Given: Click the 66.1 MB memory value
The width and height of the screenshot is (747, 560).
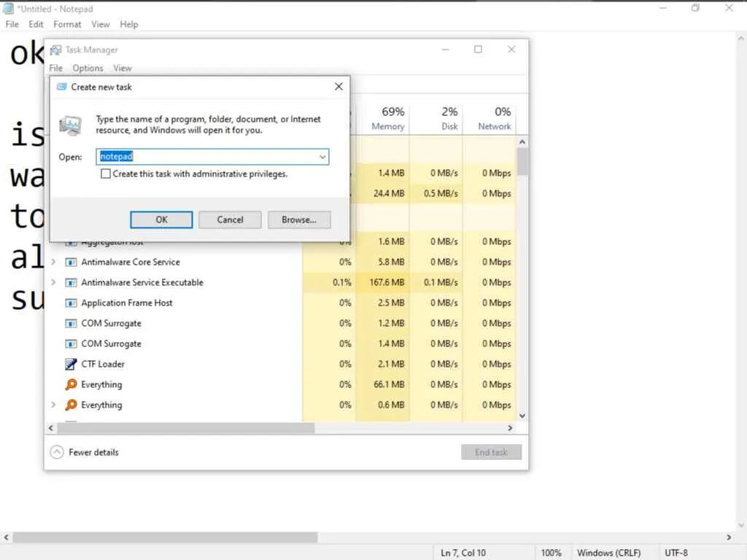Looking at the screenshot, I should coord(390,385).
